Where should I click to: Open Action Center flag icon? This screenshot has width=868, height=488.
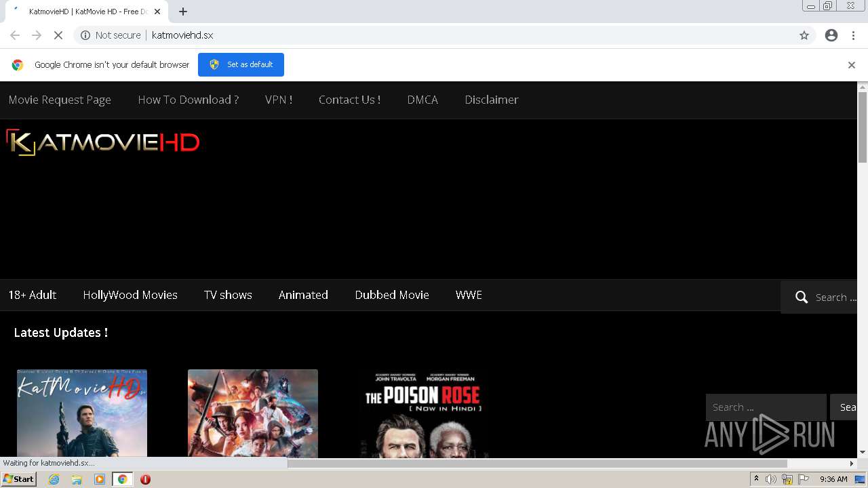(x=804, y=479)
